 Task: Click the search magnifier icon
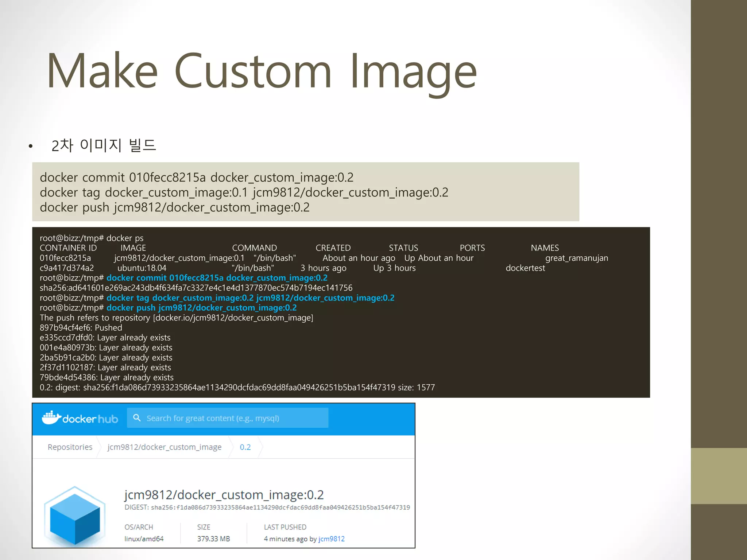tap(137, 418)
